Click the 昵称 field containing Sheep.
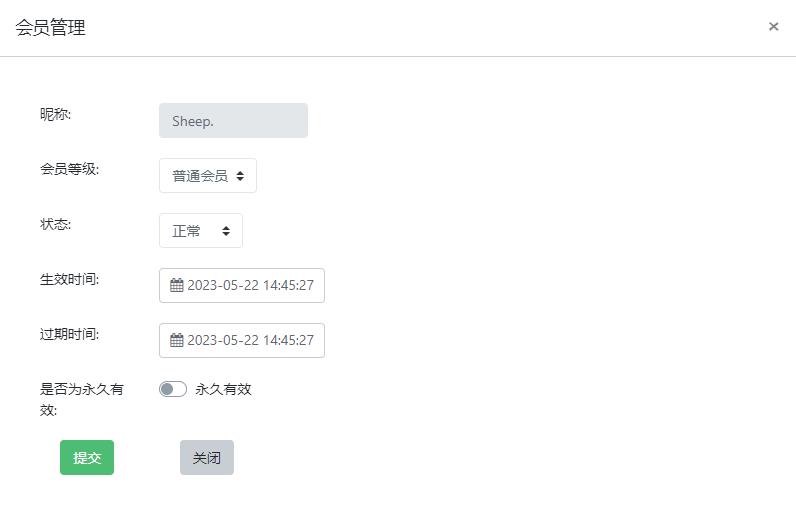The height and width of the screenshot is (517, 796). (233, 120)
